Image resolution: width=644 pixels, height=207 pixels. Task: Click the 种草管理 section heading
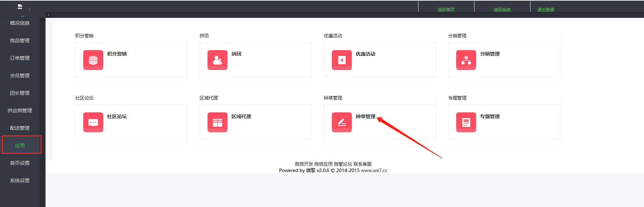pos(333,98)
